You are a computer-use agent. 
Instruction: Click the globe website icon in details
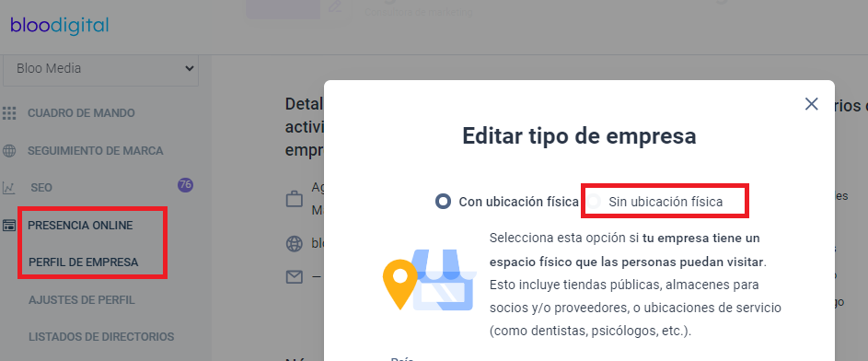294,243
